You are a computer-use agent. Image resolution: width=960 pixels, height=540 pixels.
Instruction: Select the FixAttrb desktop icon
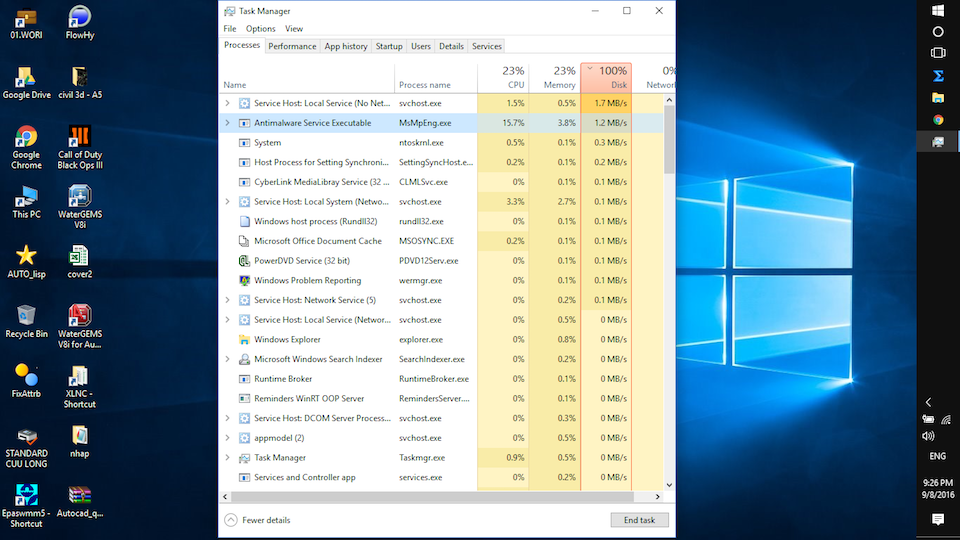click(26, 381)
